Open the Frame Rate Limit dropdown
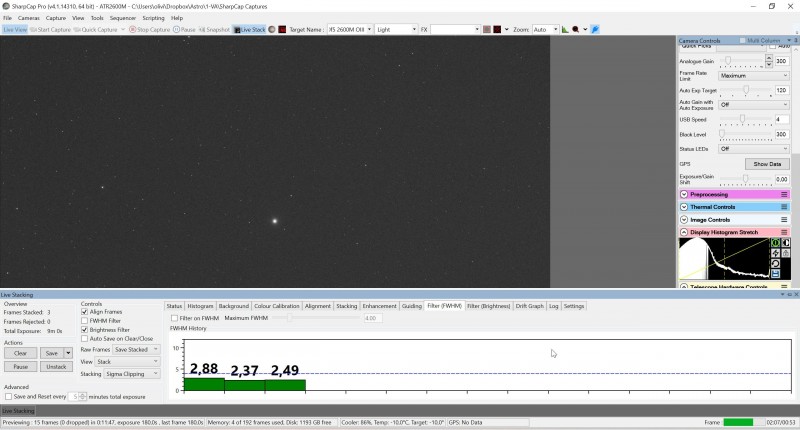 click(754, 75)
